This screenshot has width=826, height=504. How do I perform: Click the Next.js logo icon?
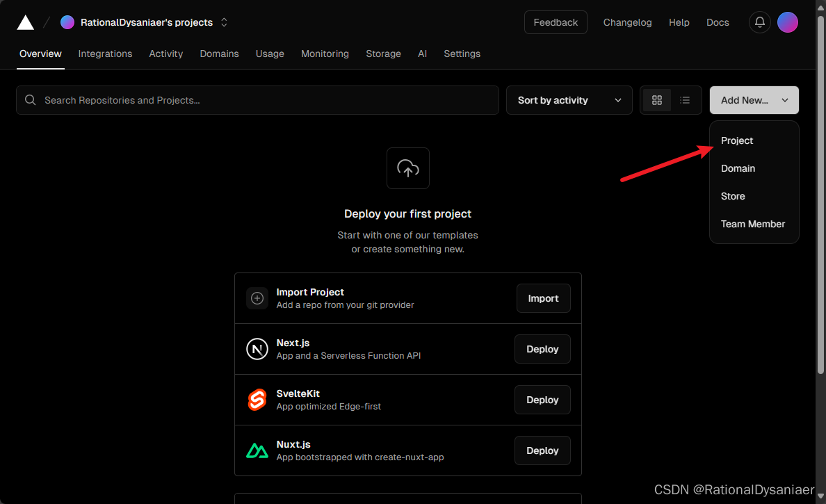[257, 349]
